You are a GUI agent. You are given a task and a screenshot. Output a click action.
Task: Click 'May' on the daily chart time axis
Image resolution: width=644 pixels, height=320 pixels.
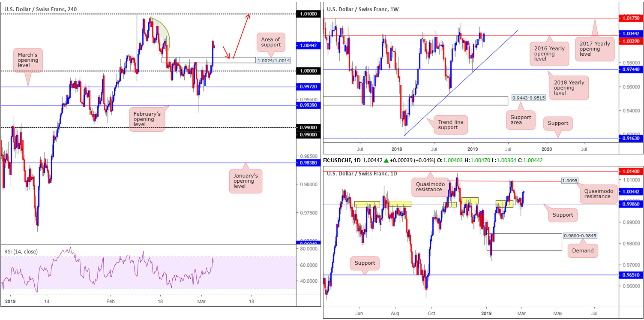coord(557,313)
